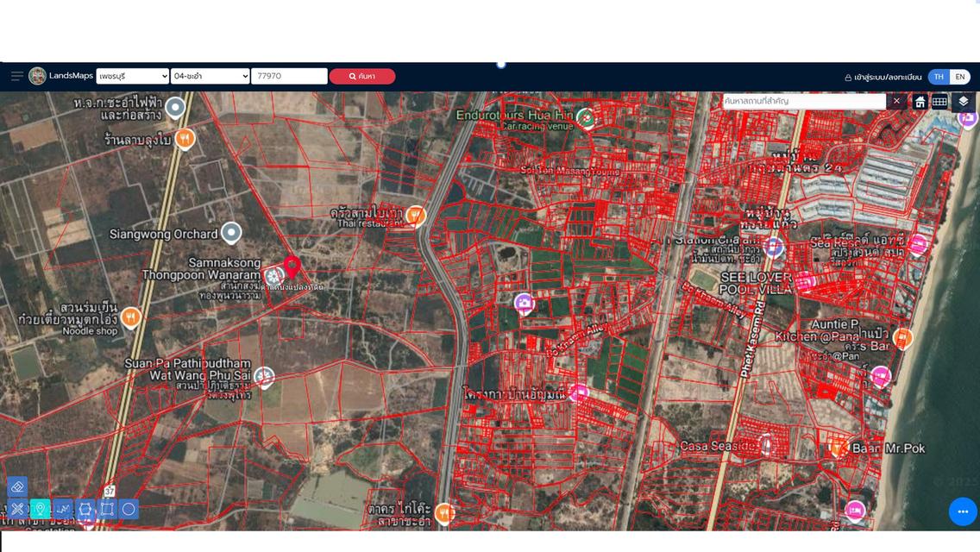Click the grid table icon on the map toolbar
Image resolution: width=980 pixels, height=552 pixels.
(x=939, y=102)
